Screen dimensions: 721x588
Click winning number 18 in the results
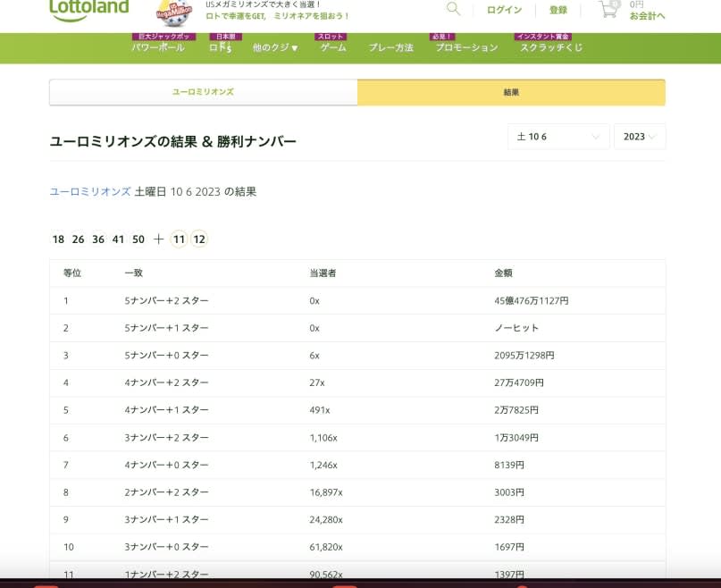57,239
